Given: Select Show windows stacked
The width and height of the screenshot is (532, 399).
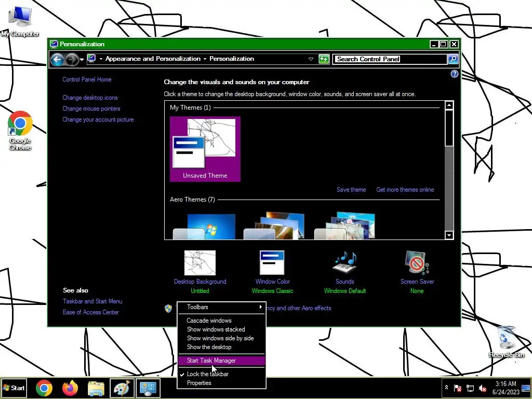Looking at the screenshot, I should 221,329.
